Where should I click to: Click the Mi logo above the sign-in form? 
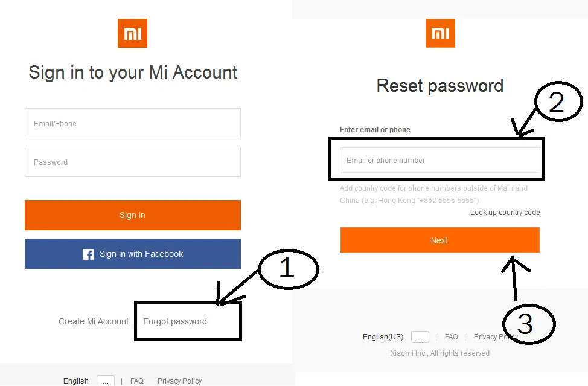[132, 33]
